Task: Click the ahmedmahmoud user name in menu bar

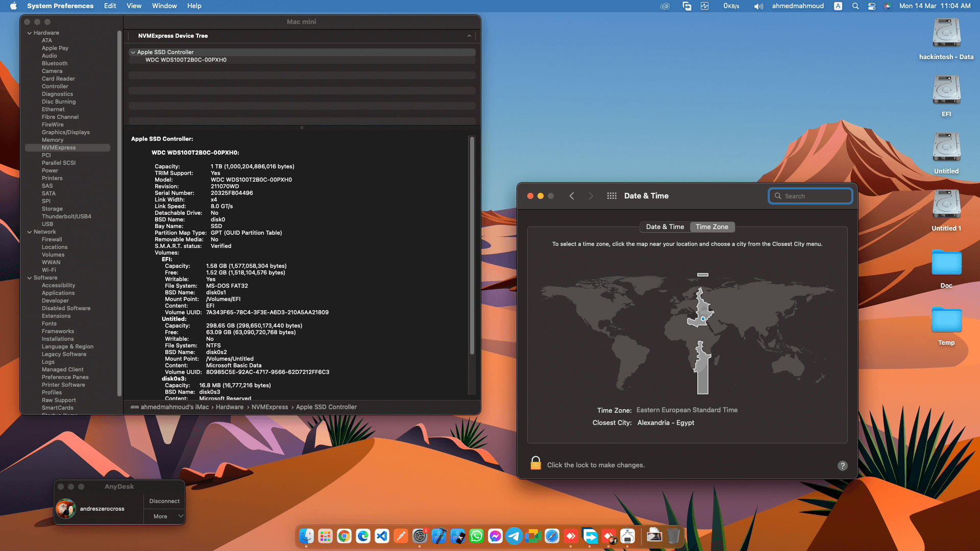Action: [798, 6]
